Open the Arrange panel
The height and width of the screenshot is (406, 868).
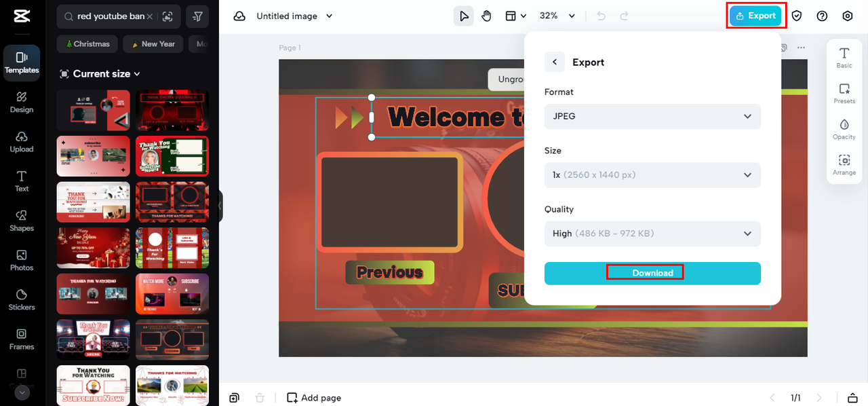point(844,165)
